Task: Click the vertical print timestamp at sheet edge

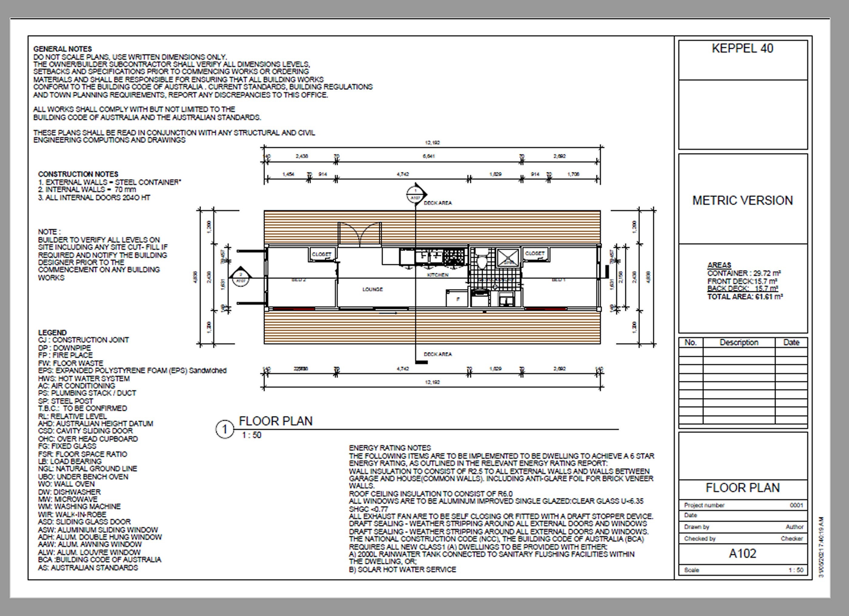Action: tap(821, 547)
